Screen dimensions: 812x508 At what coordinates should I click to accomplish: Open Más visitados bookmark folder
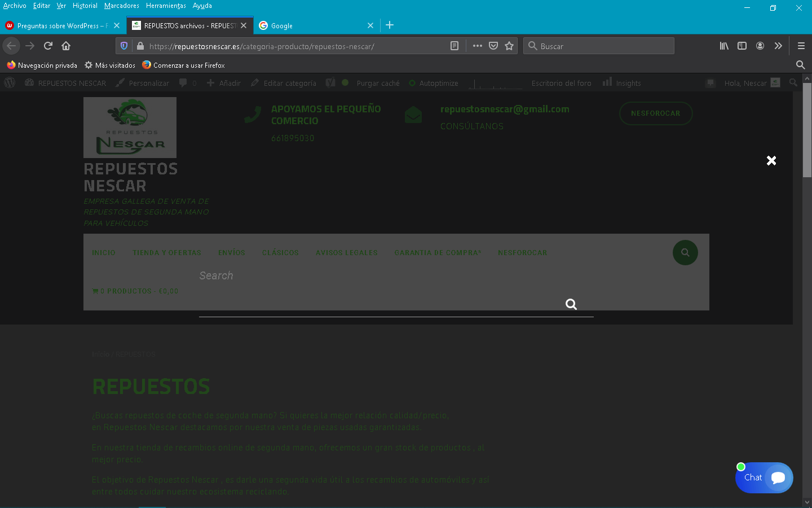(x=110, y=65)
